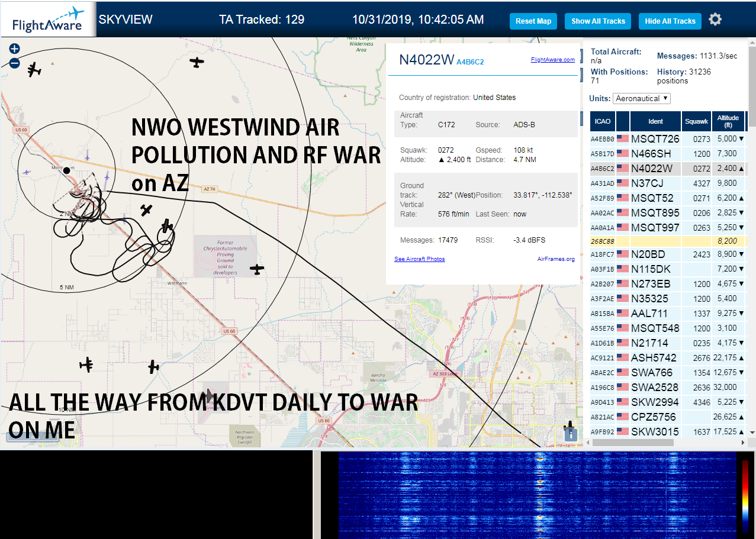This screenshot has height=539, width=756.
Task: Select the aircraft icon just below the zoom-out button
Action: pyautogui.click(x=34, y=70)
